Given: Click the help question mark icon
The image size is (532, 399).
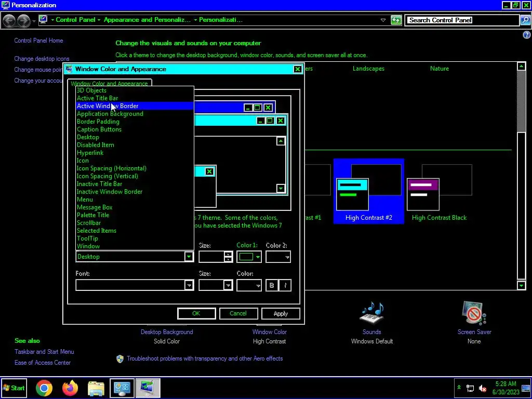Looking at the screenshot, I should coord(527,35).
